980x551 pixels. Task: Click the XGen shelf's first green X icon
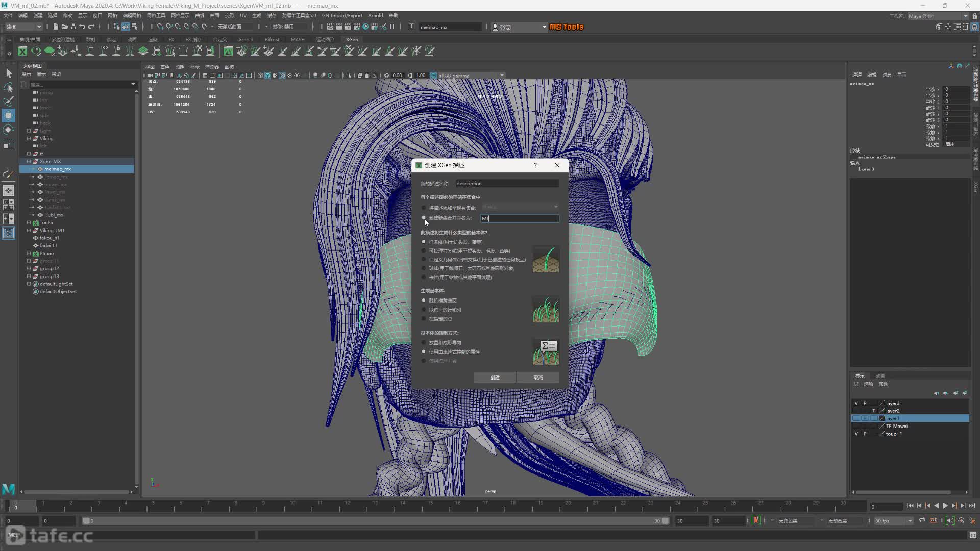22,51
